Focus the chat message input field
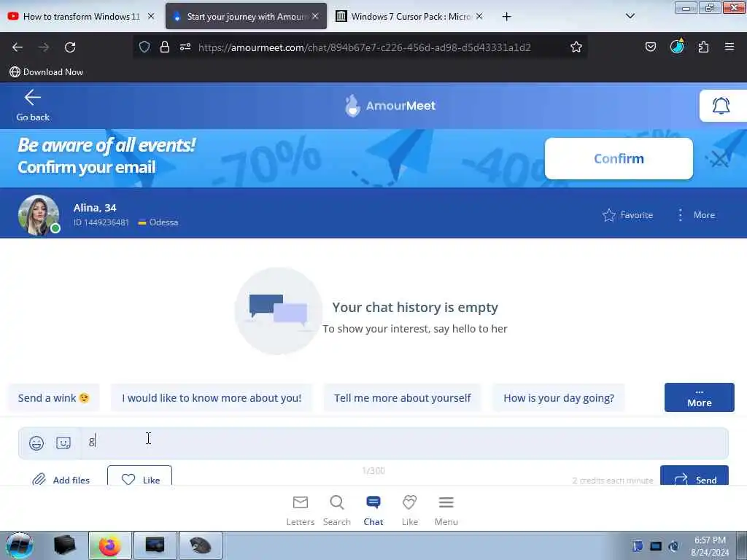The image size is (747, 560). pyautogui.click(x=404, y=443)
